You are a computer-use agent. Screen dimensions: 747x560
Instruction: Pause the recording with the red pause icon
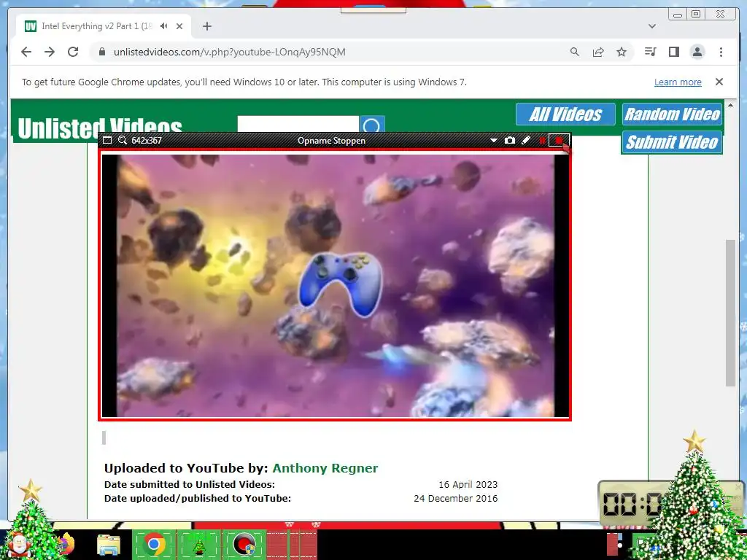tap(542, 141)
